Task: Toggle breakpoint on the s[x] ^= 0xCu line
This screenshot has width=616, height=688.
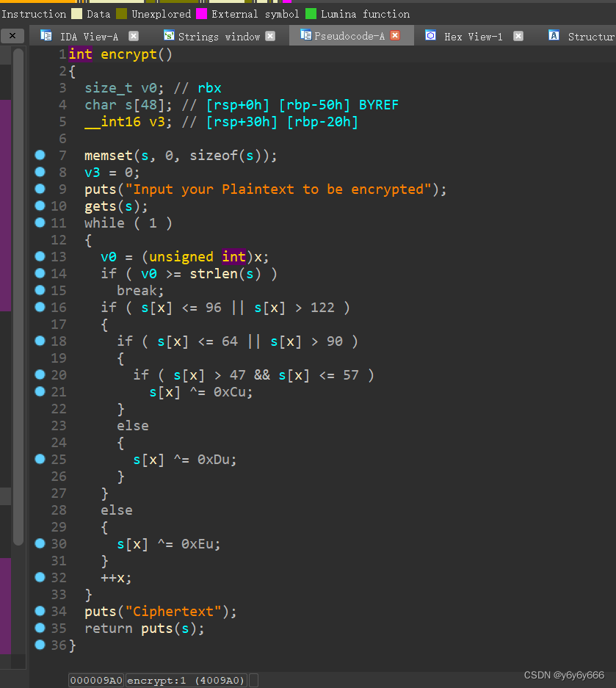Action: [40, 391]
